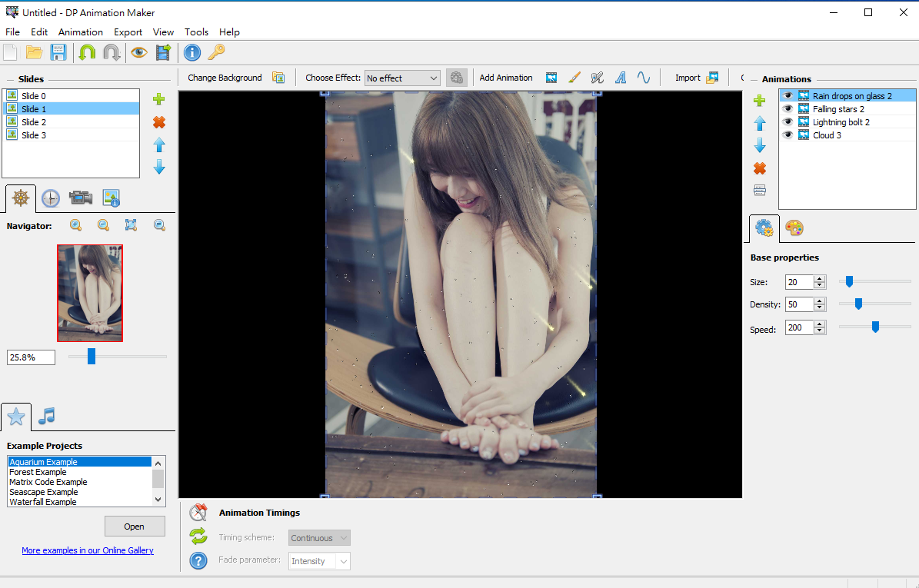Move the animation down with the blue arrow
This screenshot has width=919, height=588.
(x=760, y=145)
